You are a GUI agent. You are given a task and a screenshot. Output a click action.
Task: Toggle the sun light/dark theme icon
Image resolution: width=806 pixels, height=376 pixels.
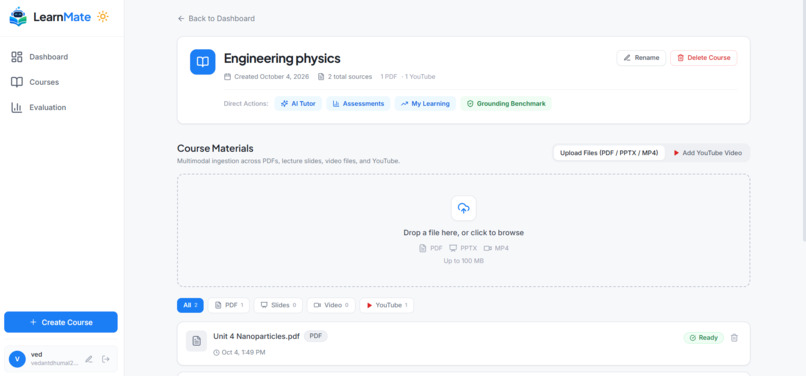click(103, 16)
